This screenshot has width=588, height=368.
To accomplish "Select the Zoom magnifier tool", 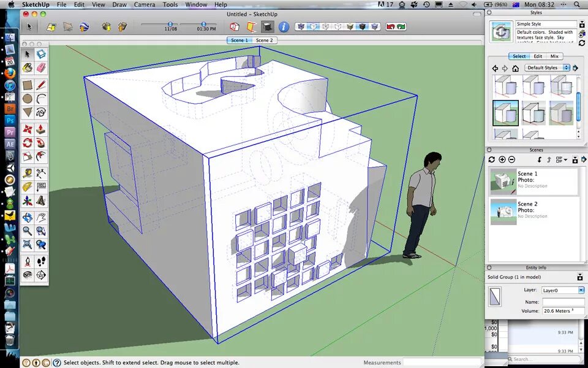I will pos(28,231).
